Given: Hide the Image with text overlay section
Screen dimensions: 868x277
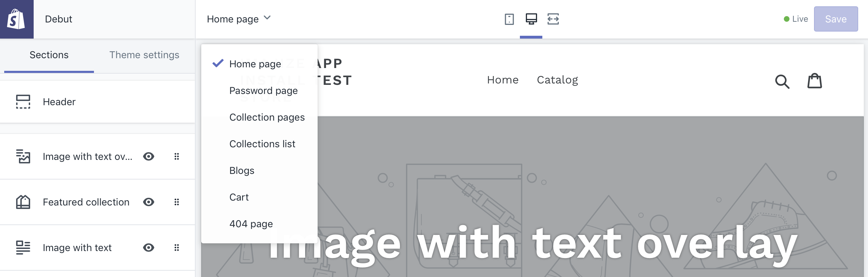Looking at the screenshot, I should (149, 156).
